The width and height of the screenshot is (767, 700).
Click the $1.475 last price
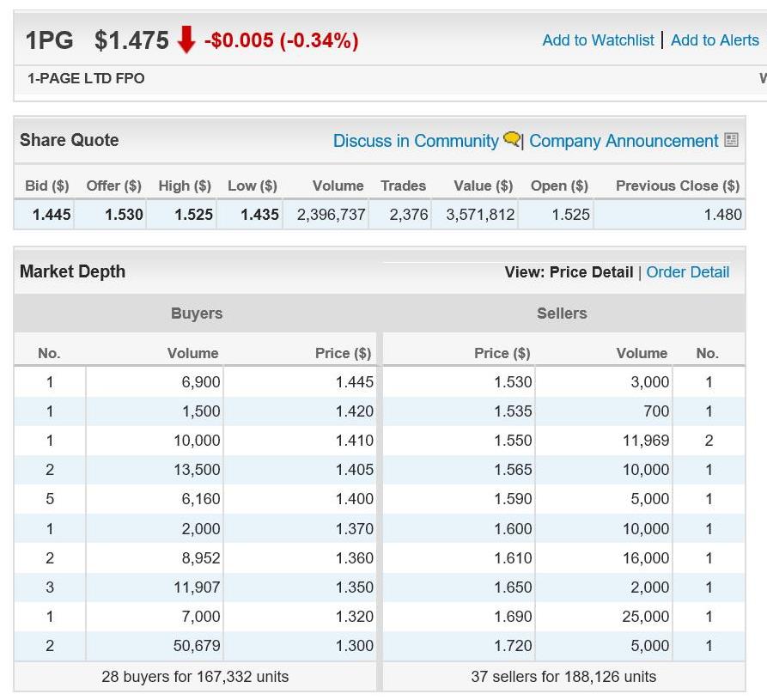coord(131,40)
